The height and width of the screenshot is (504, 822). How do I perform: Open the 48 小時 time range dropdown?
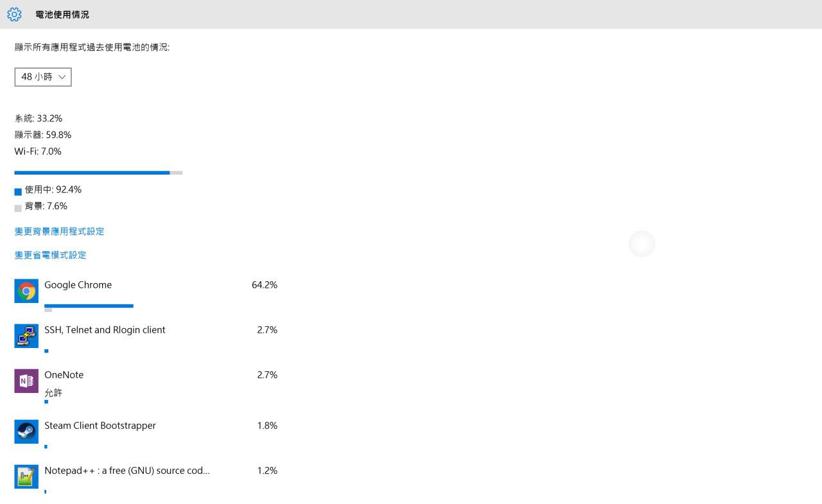click(43, 77)
